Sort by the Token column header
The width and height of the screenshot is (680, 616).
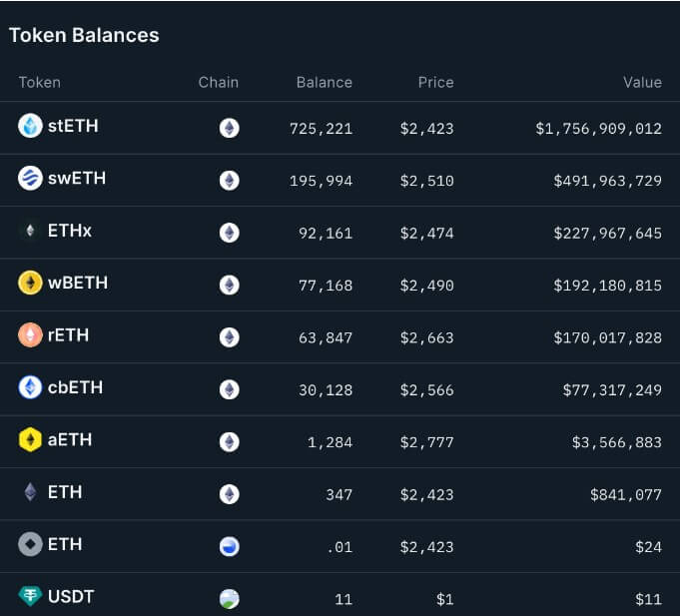click(x=40, y=82)
